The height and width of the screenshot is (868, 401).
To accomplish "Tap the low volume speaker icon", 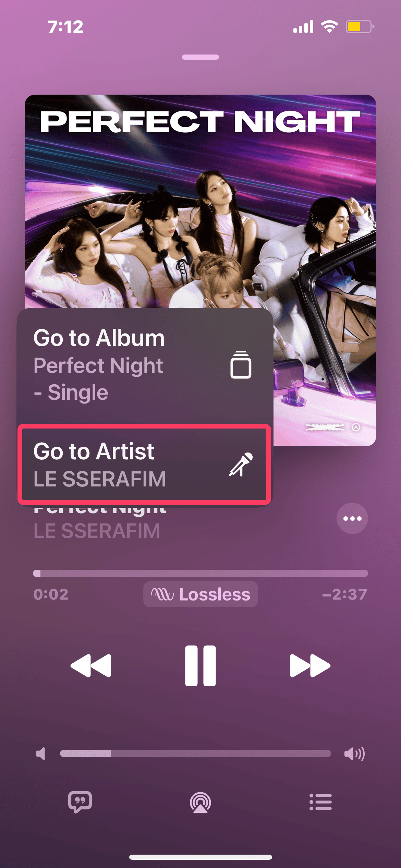I will [x=41, y=754].
